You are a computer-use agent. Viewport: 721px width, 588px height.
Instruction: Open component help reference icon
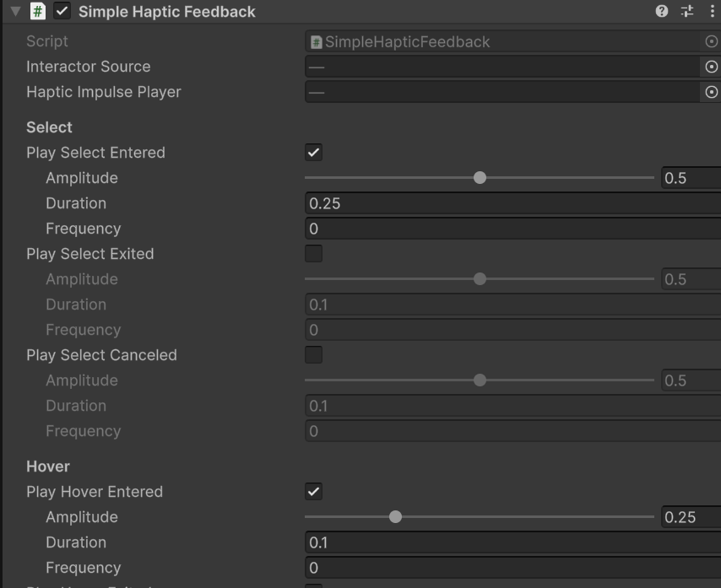click(662, 12)
